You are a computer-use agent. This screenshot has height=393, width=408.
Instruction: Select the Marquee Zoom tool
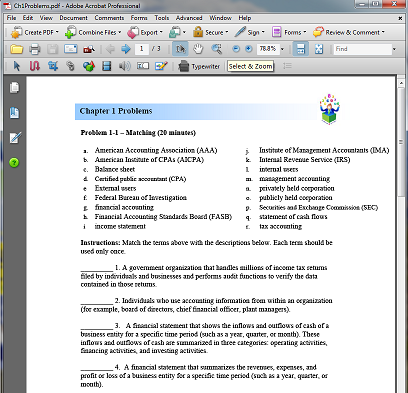click(217, 49)
